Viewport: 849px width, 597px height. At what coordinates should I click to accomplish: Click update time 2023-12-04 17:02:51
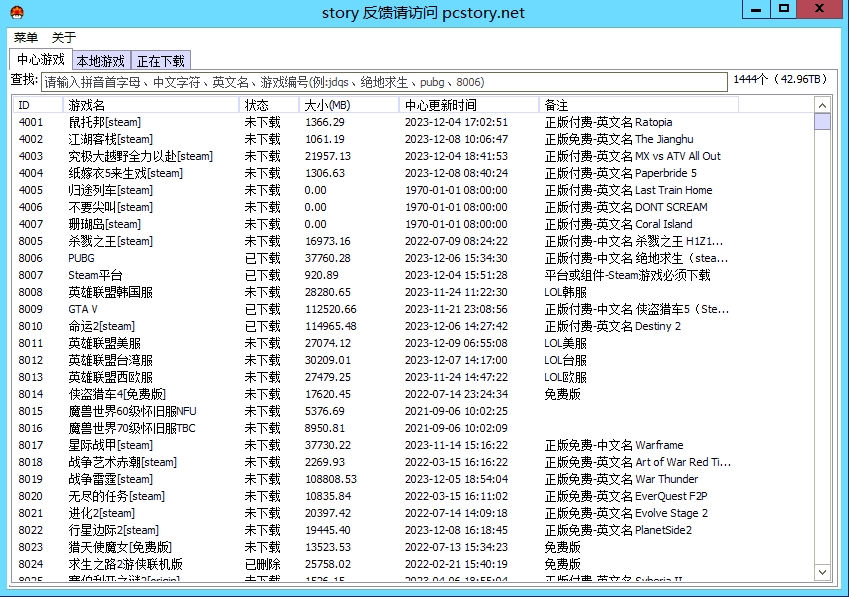coord(456,122)
